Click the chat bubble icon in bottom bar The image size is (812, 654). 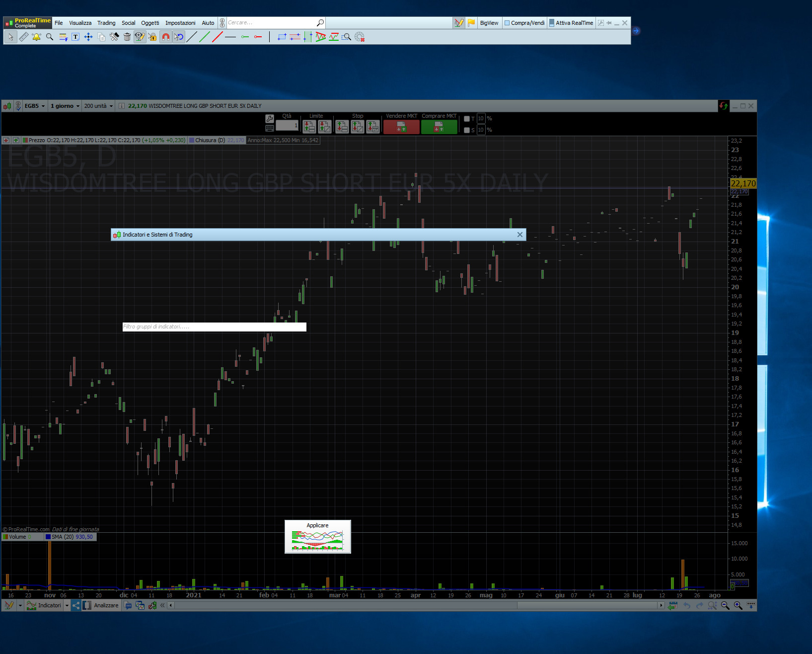click(x=128, y=605)
